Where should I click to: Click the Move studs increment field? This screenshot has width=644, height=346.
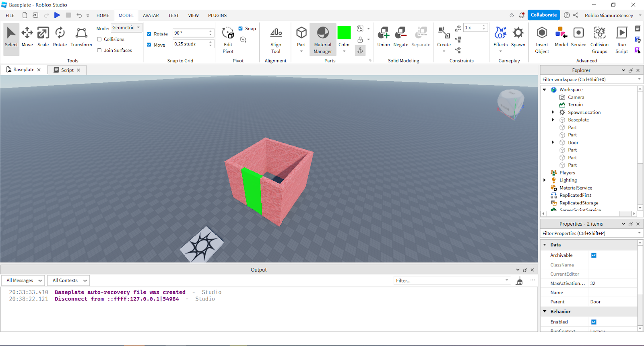pos(193,44)
